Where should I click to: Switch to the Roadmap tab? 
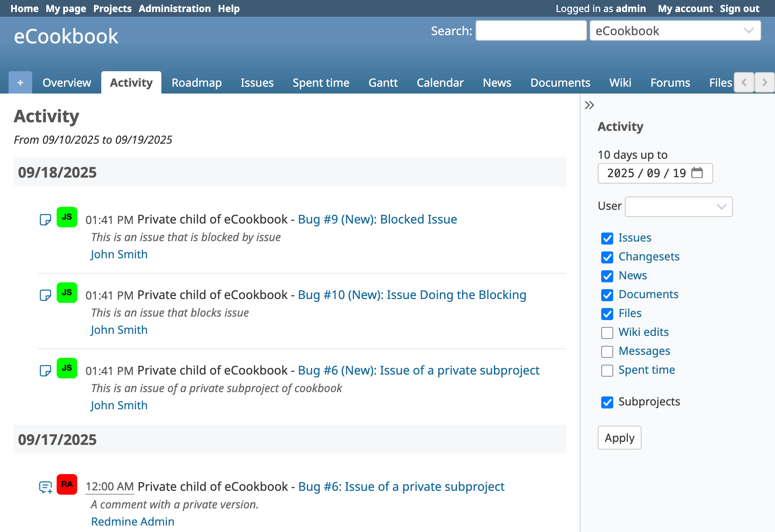click(x=197, y=82)
